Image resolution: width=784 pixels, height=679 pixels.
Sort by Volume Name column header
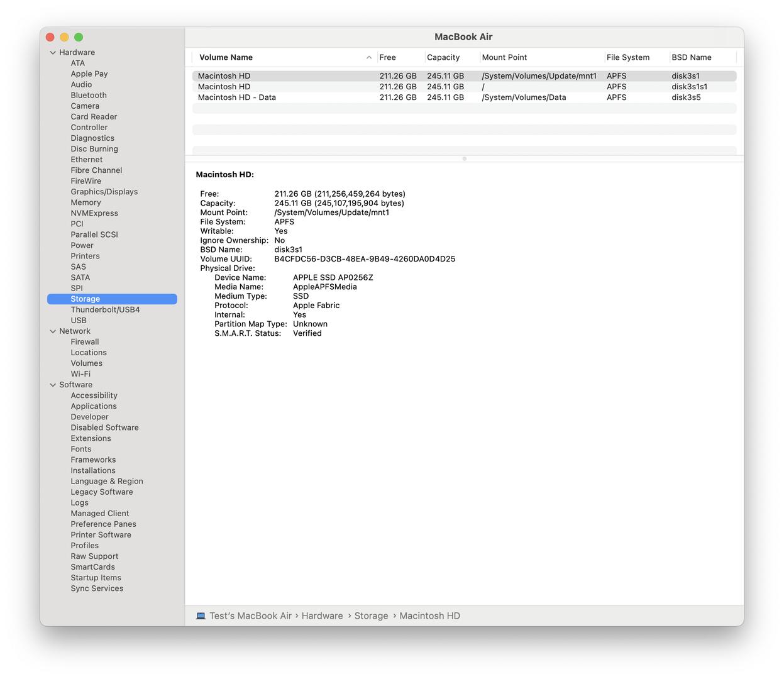pyautogui.click(x=226, y=57)
